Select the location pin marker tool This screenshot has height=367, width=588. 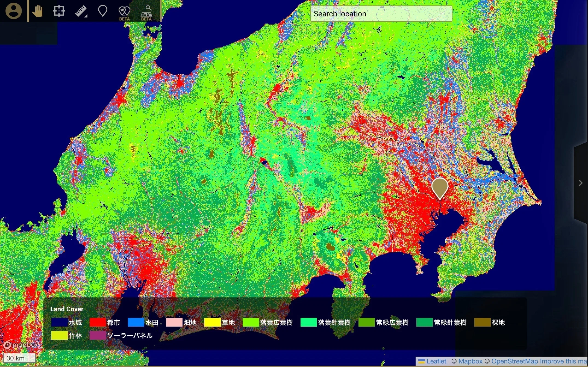102,11
